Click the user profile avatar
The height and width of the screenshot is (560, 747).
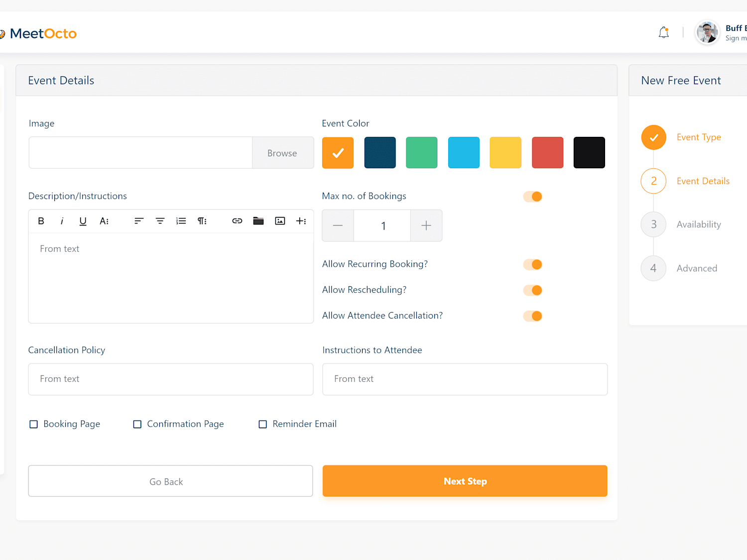click(x=707, y=33)
